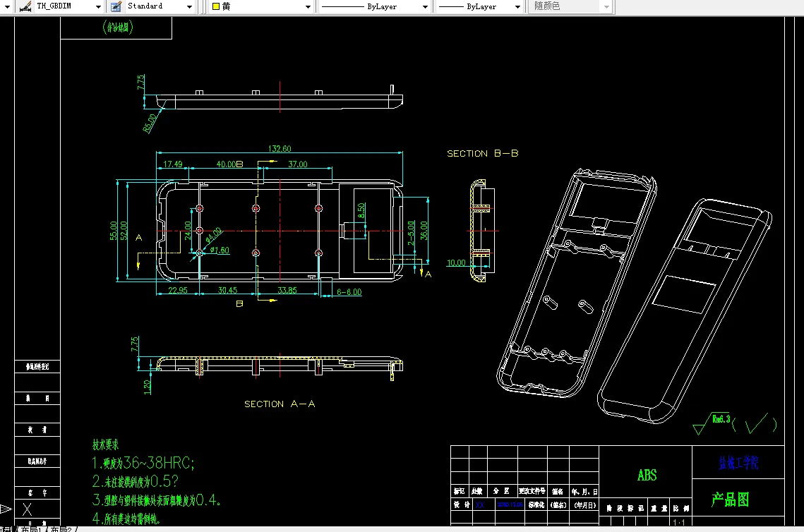Open the second ByLayer lineweight dropdown
The image size is (804, 532).
[x=517, y=6]
